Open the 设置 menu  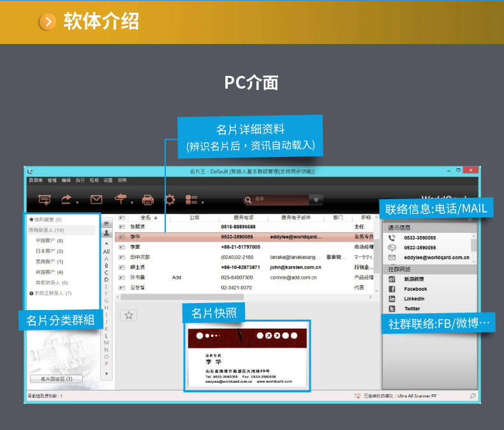click(x=108, y=181)
